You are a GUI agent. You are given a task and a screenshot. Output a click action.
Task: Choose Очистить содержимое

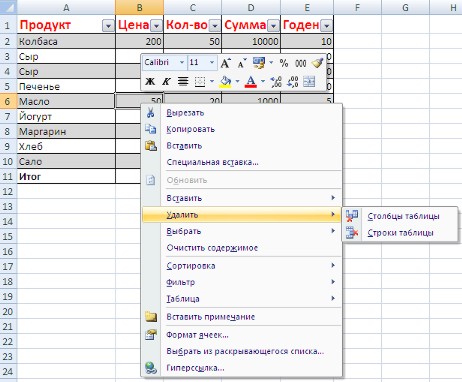(x=242, y=248)
